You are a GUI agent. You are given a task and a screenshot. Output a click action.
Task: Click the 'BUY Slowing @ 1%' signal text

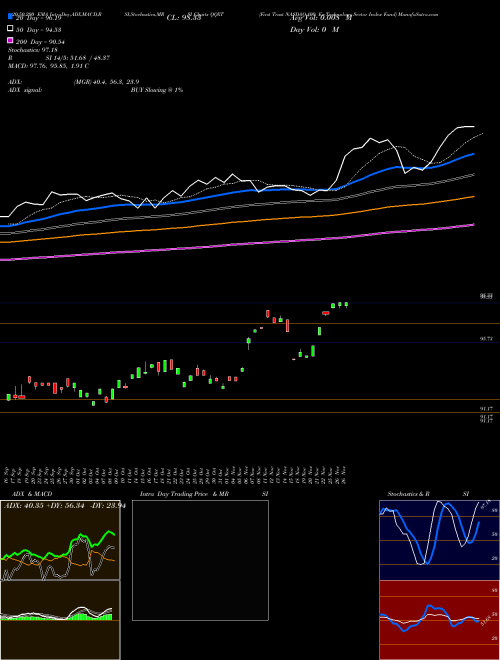157,90
